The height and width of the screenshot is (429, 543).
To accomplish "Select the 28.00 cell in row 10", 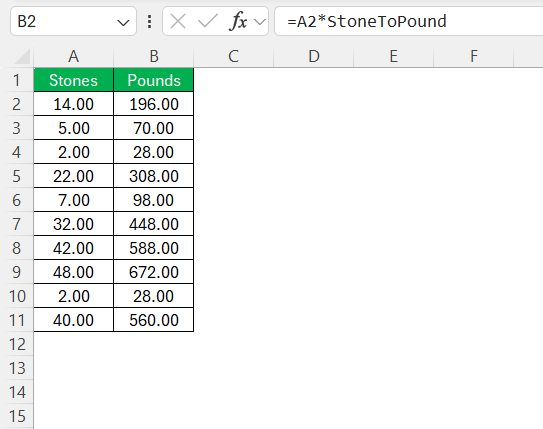I will click(154, 296).
